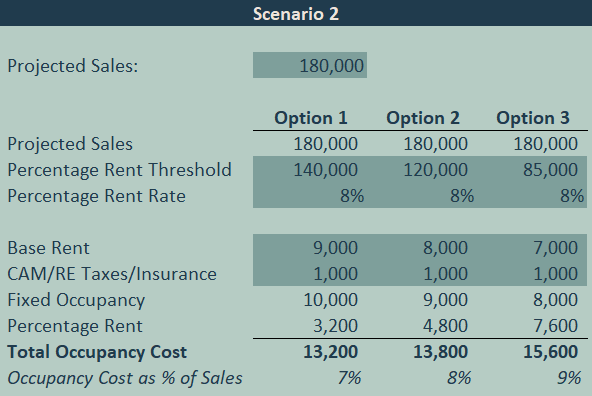
Task: Select Option 1 column header
Action: coord(310,118)
